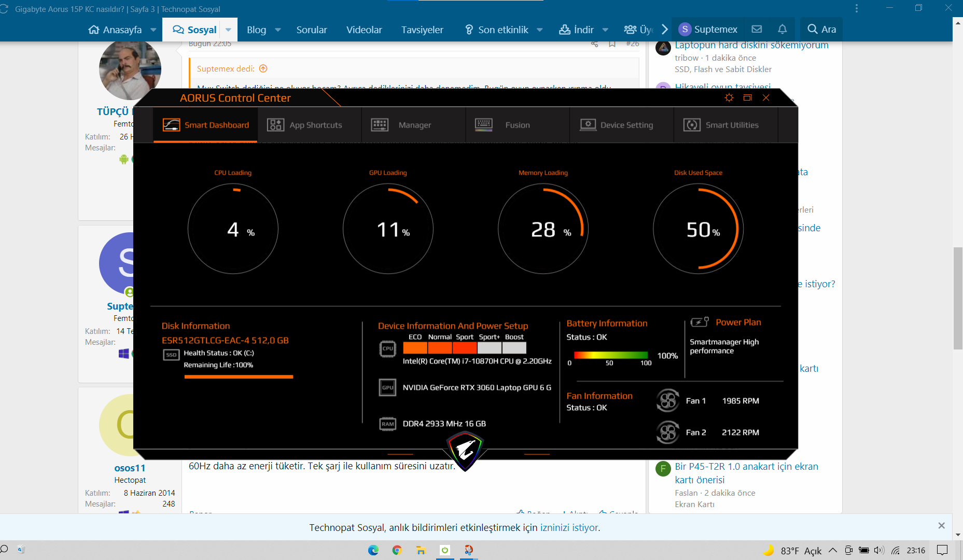This screenshot has height=560, width=963.
Task: Open 'Laptopun hard diskini sökemiyorum' thread link
Action: point(751,45)
